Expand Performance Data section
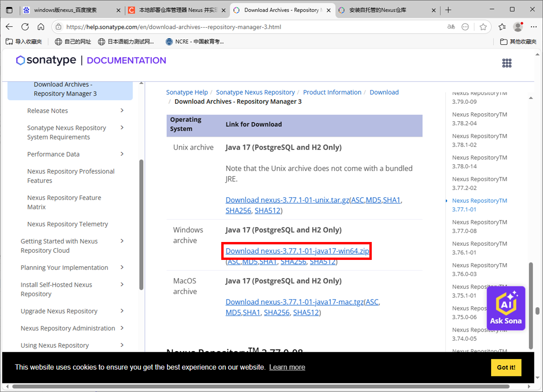The width and height of the screenshot is (543, 392). click(122, 154)
